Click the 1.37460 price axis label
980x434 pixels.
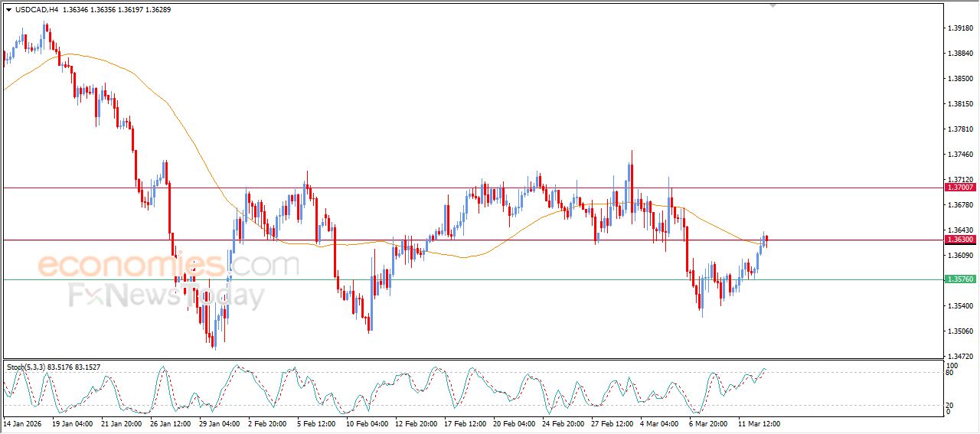(960, 154)
